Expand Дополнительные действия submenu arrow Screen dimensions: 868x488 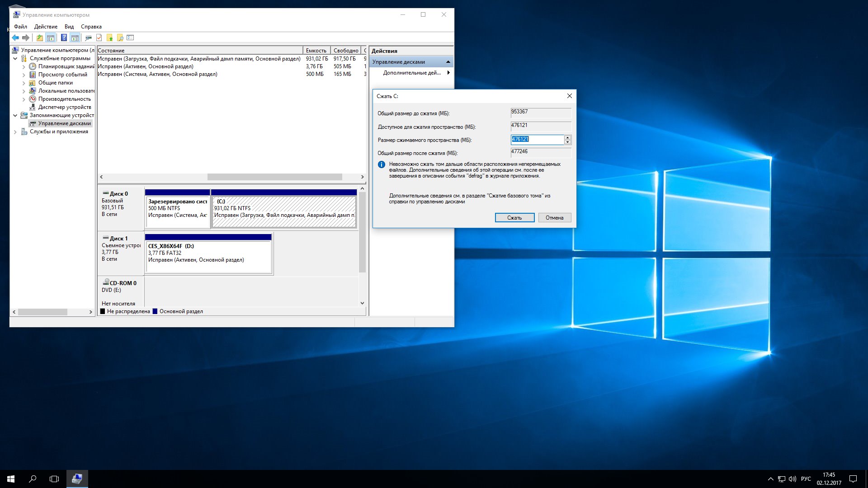(448, 73)
